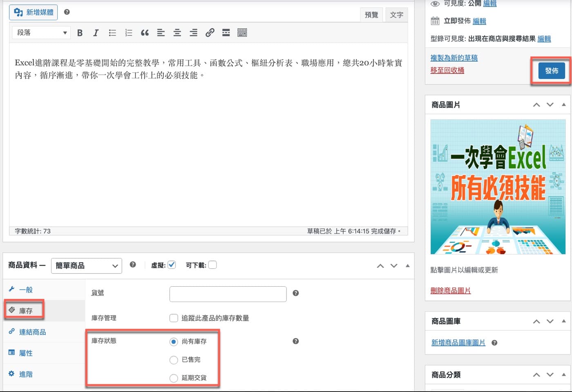Align text left in the editor
Image resolution: width=572 pixels, height=392 pixels.
tap(161, 33)
